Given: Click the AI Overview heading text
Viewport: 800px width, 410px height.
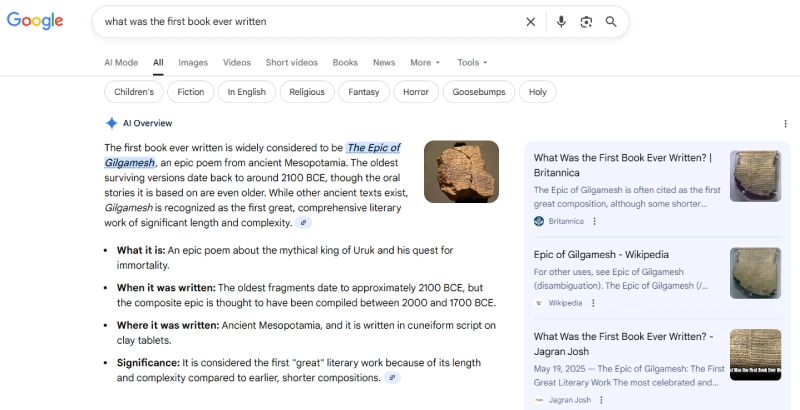Looking at the screenshot, I should click(x=147, y=123).
